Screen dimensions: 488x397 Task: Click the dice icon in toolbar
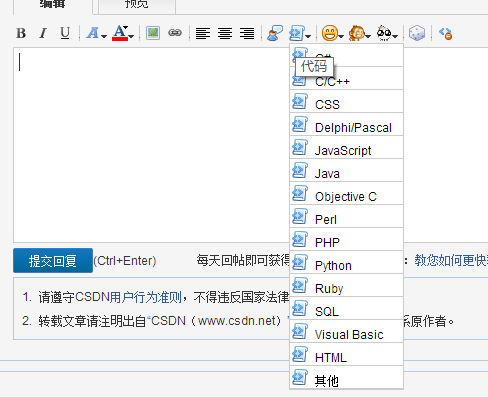(417, 33)
